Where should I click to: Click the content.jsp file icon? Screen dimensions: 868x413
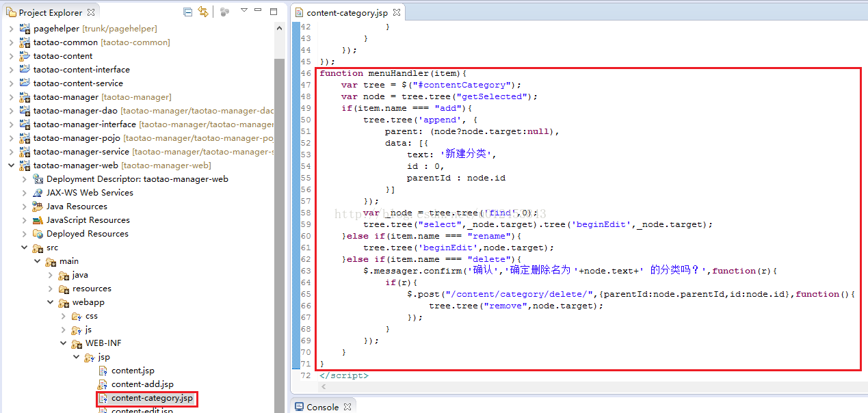coord(103,371)
